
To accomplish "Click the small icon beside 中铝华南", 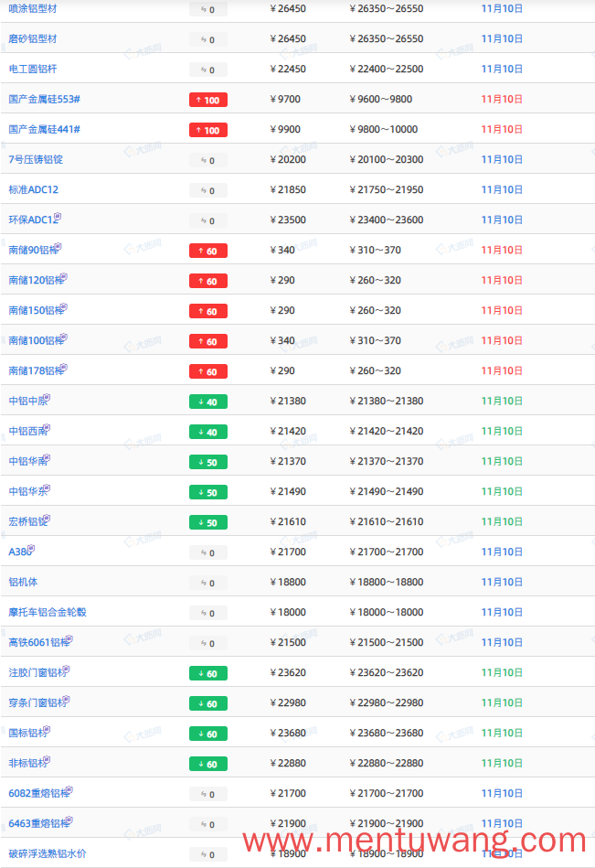I will (47, 458).
